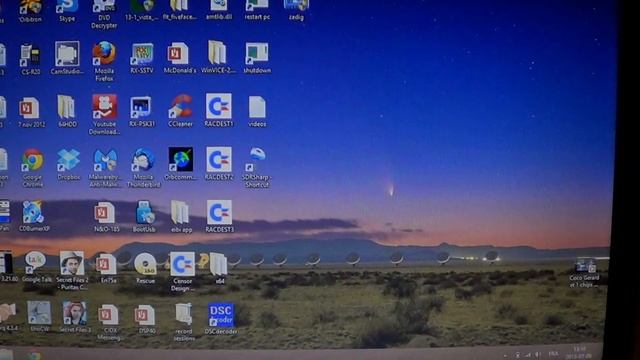
Task: Open the CIOX Memeng document
Action: pos(109,322)
